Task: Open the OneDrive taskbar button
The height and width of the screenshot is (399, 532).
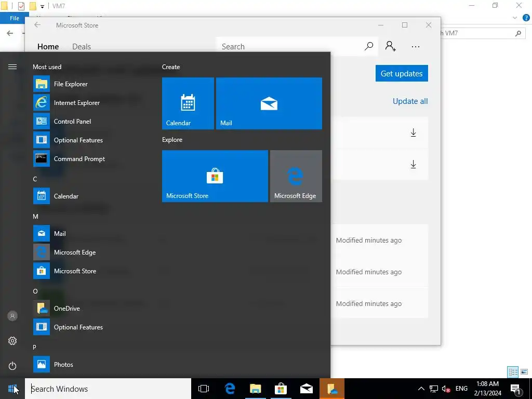Action: [x=332, y=389]
